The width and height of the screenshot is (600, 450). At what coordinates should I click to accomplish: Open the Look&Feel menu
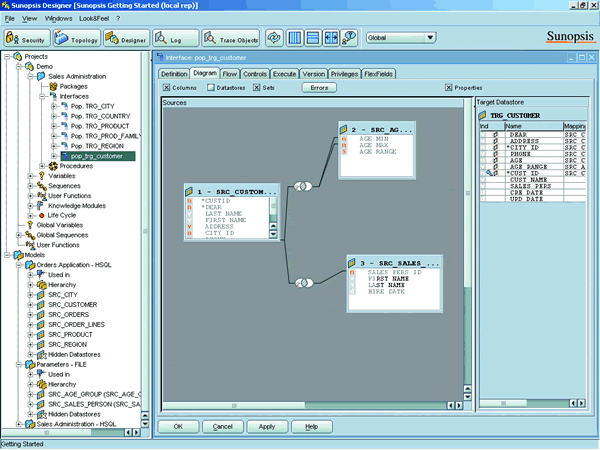[94, 18]
